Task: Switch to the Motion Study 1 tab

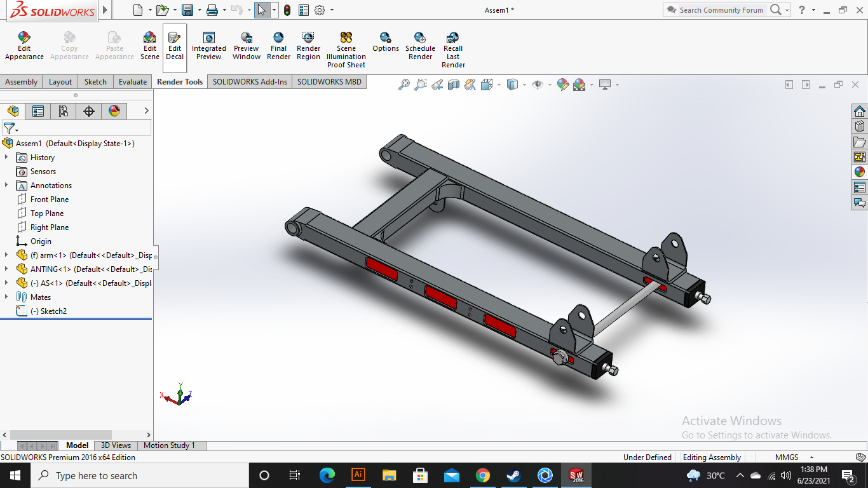Action: [x=169, y=445]
